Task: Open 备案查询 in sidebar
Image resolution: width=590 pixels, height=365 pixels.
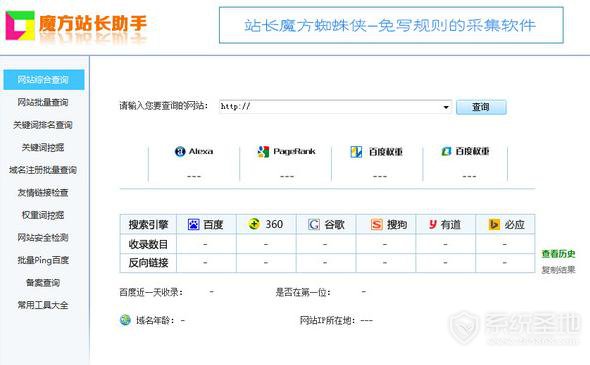Action: coord(43,283)
